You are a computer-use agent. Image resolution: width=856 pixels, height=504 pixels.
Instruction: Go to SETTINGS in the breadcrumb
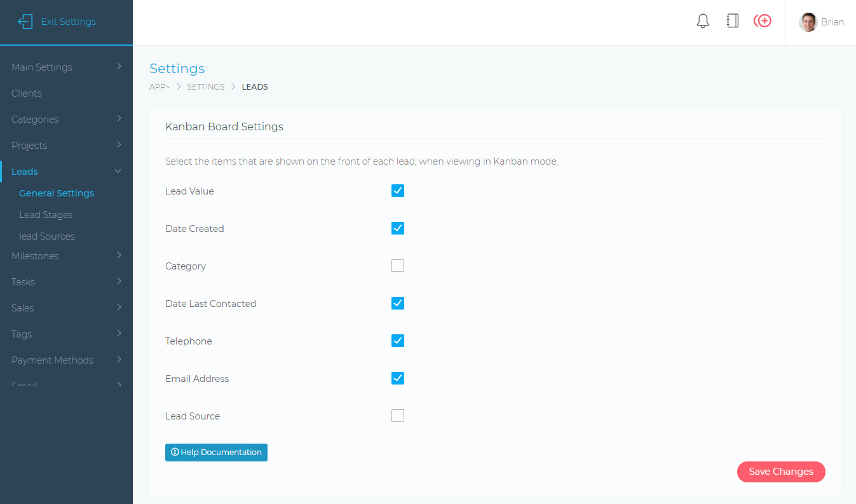coord(205,86)
